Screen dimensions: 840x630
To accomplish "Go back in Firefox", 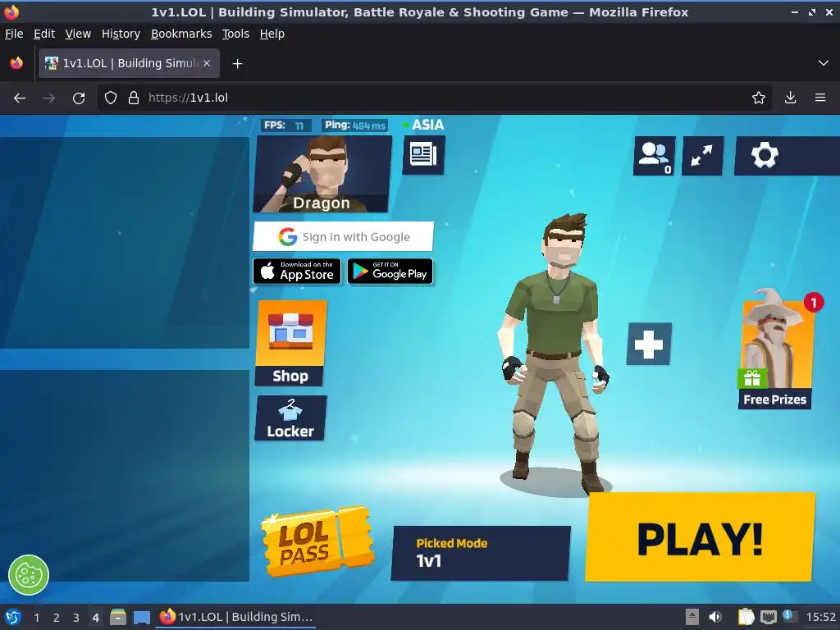I will click(20, 98).
